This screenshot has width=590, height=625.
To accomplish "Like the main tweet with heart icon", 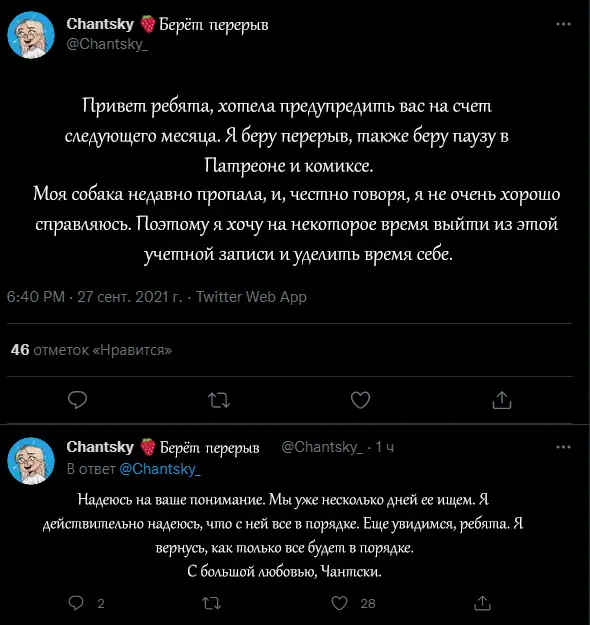I will (x=360, y=400).
